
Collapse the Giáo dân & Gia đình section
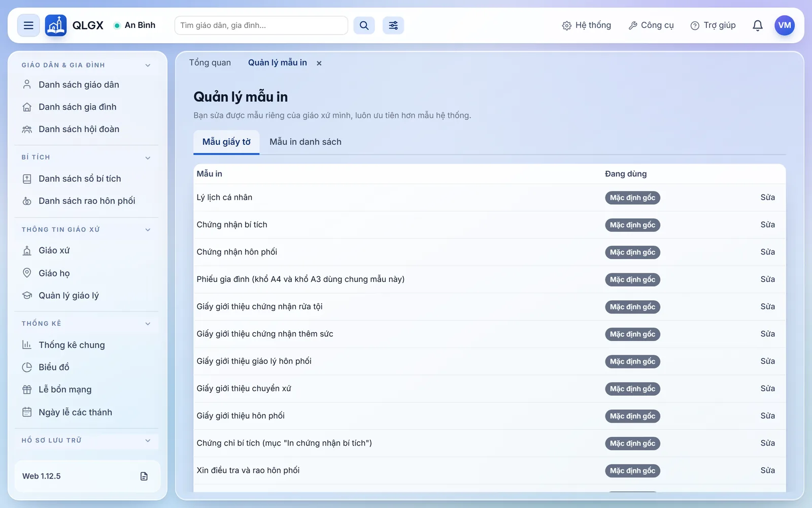click(x=148, y=65)
